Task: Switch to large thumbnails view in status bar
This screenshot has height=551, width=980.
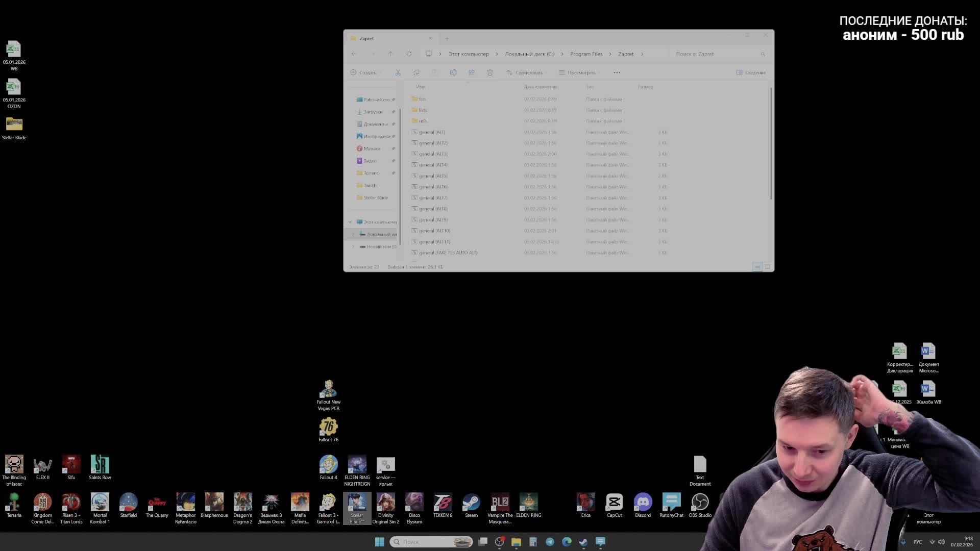Action: click(767, 267)
